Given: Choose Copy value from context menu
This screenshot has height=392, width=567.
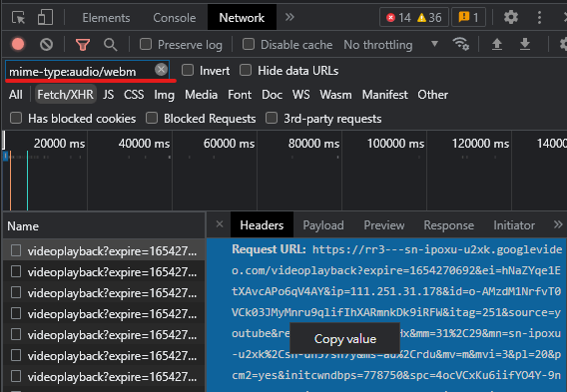Looking at the screenshot, I should [x=345, y=339].
